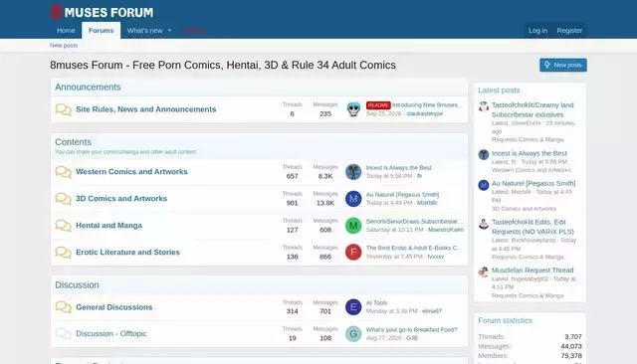Image resolution: width=637 pixels, height=364 pixels.
Task: Open sidebar Musclefan Request Thread
Action: (x=532, y=271)
